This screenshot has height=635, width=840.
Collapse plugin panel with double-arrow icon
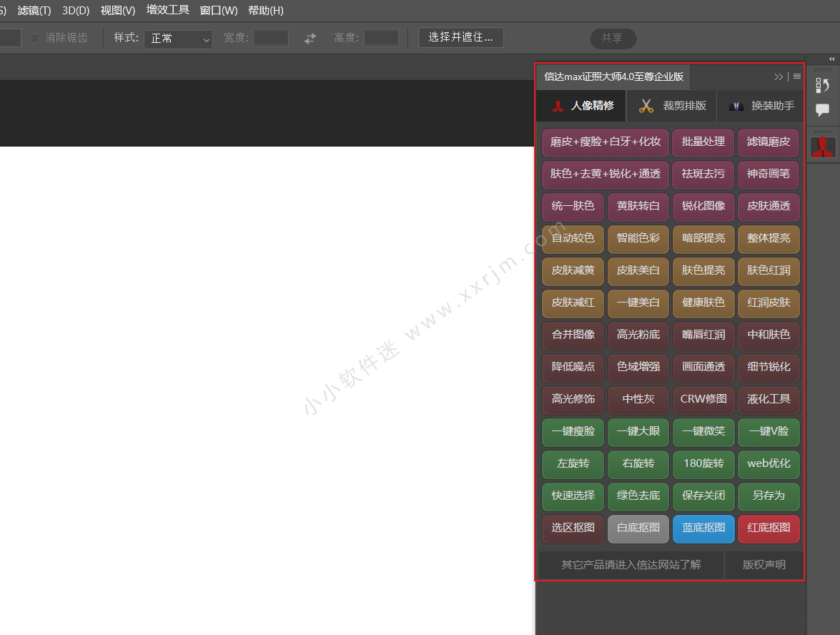pos(779,77)
